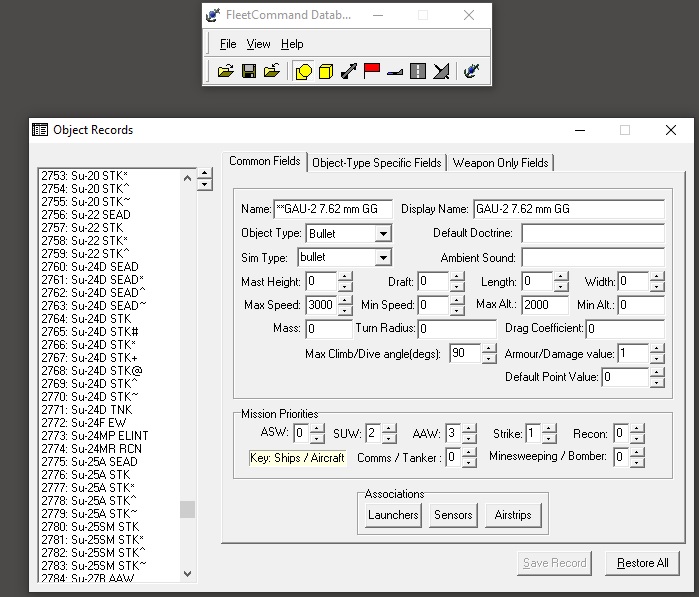Click the Object Records window title icon

coord(40,130)
